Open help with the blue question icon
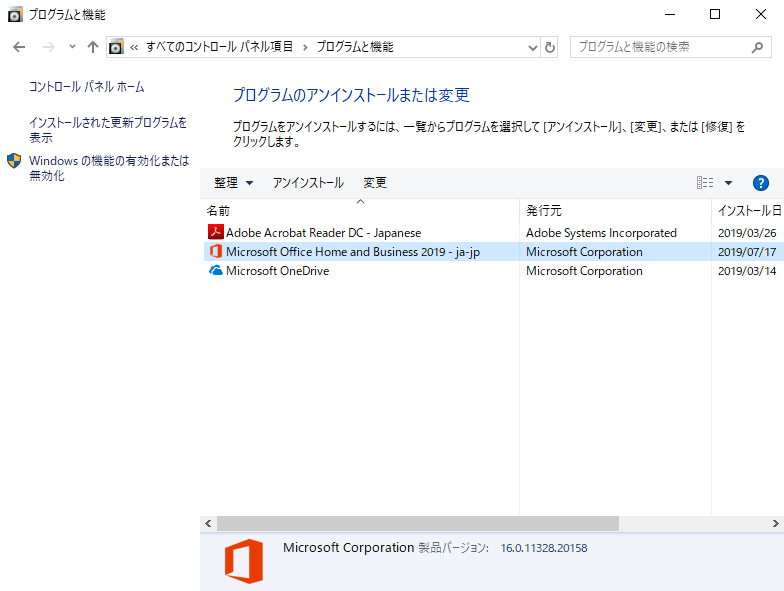 760,183
